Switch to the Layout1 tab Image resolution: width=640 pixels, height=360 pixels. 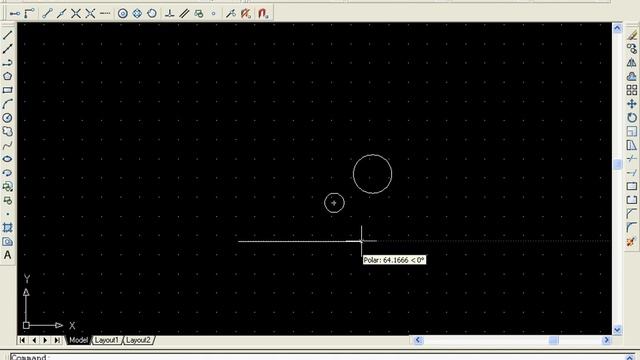pos(106,340)
